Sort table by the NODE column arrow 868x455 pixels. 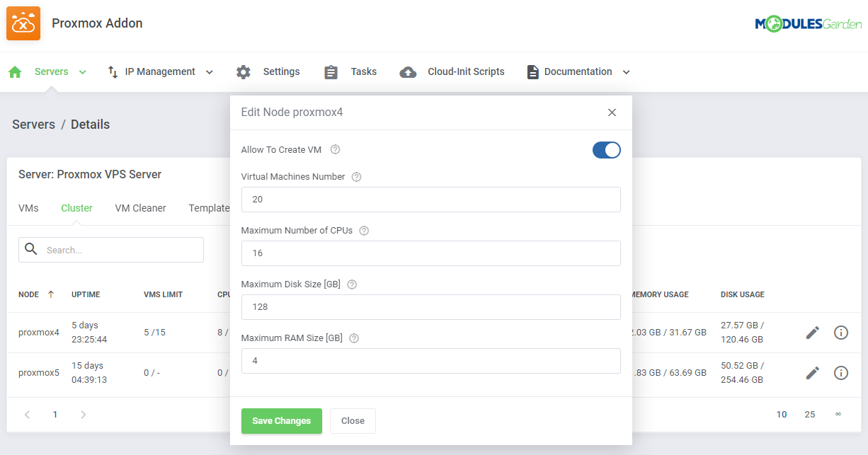(50, 294)
